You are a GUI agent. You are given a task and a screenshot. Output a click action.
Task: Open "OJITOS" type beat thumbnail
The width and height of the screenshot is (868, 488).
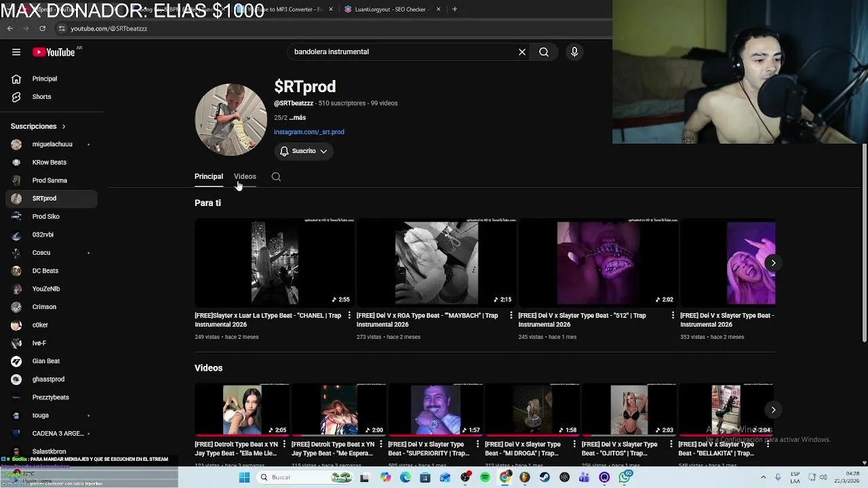tap(629, 410)
